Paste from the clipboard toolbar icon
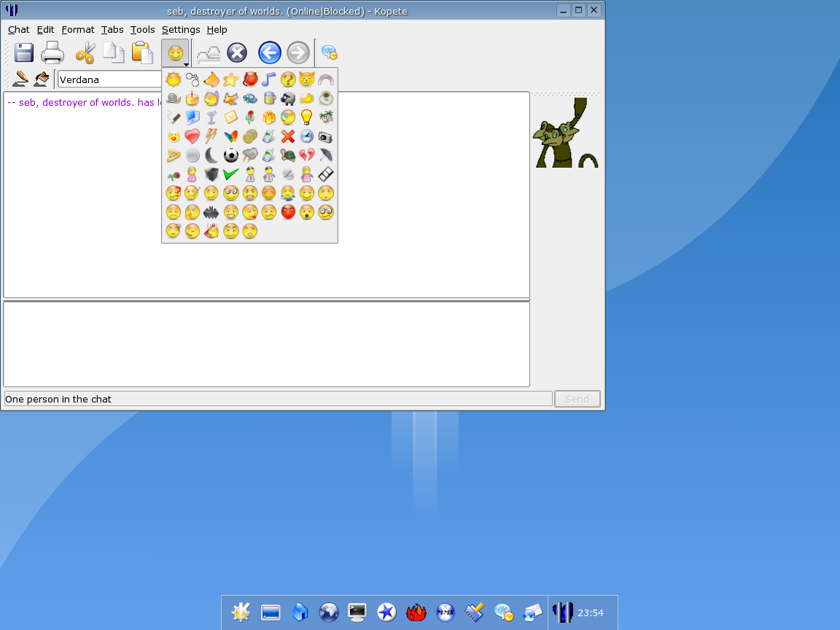The image size is (840, 630). (142, 53)
